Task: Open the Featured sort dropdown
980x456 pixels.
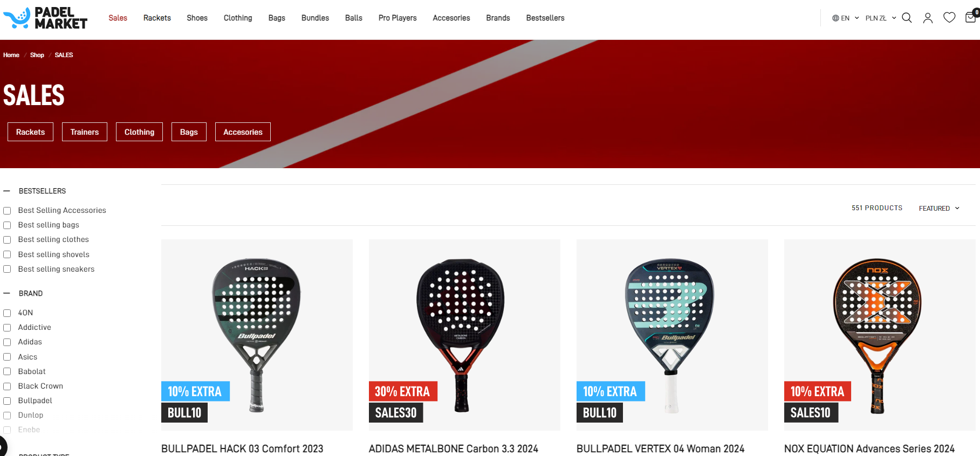Action: click(939, 208)
